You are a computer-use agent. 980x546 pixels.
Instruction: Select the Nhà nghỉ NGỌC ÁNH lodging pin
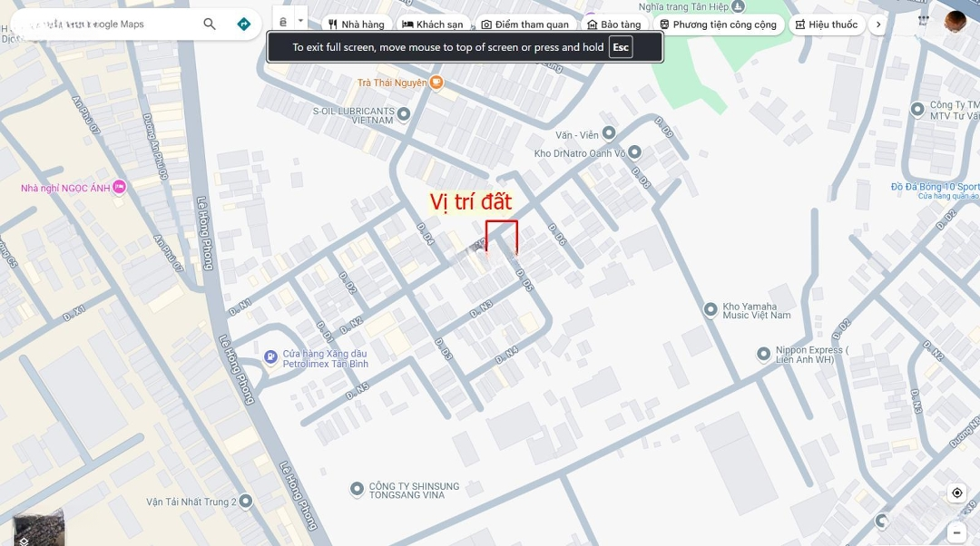(x=119, y=188)
